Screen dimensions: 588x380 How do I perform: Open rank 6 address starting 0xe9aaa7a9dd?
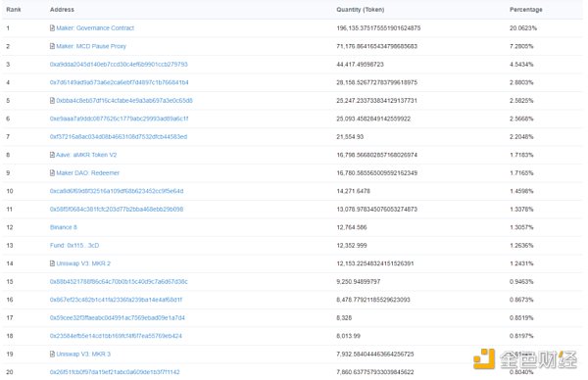(119, 119)
